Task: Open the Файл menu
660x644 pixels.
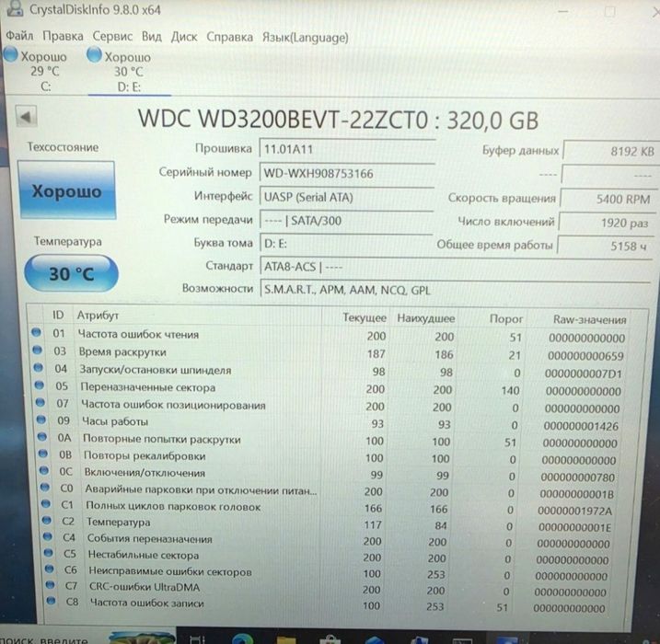Action: 19,36
